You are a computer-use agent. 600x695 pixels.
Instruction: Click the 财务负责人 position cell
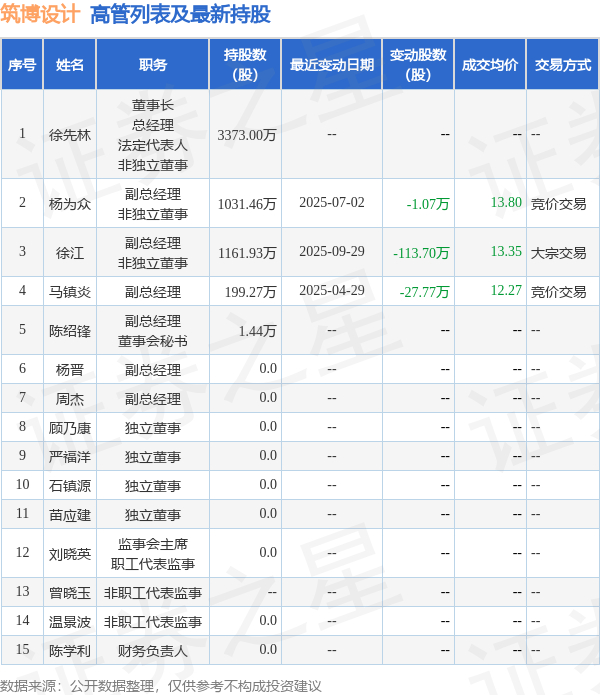click(x=153, y=651)
